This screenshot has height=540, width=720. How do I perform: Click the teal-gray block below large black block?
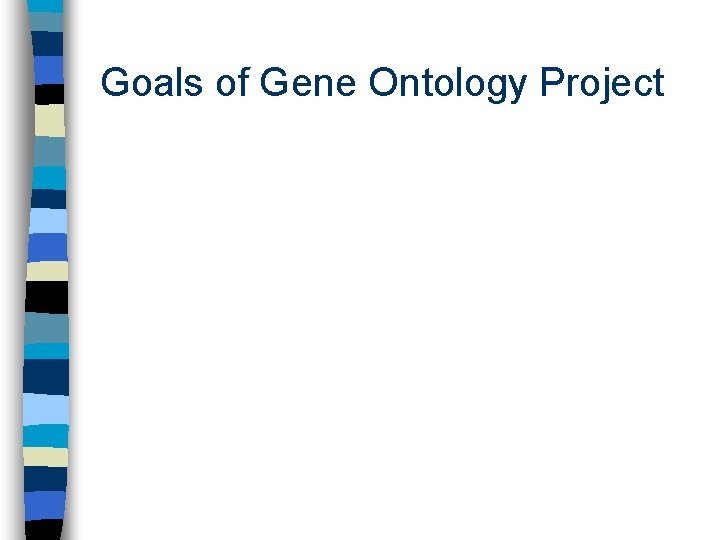click(47, 328)
